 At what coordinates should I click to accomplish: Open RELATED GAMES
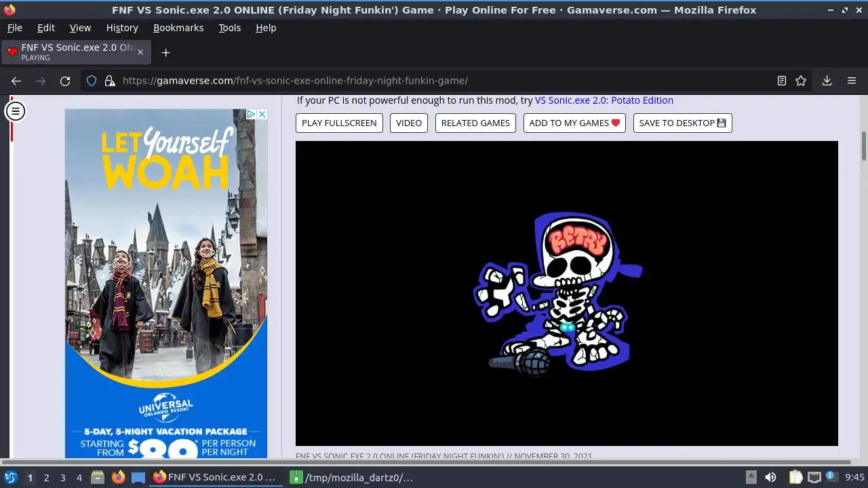475,123
